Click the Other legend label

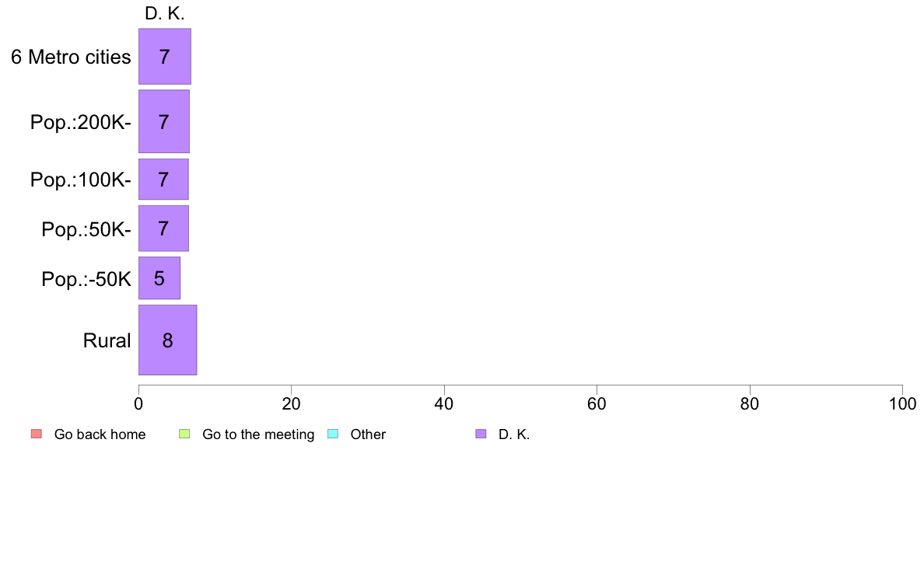pyautogui.click(x=368, y=434)
